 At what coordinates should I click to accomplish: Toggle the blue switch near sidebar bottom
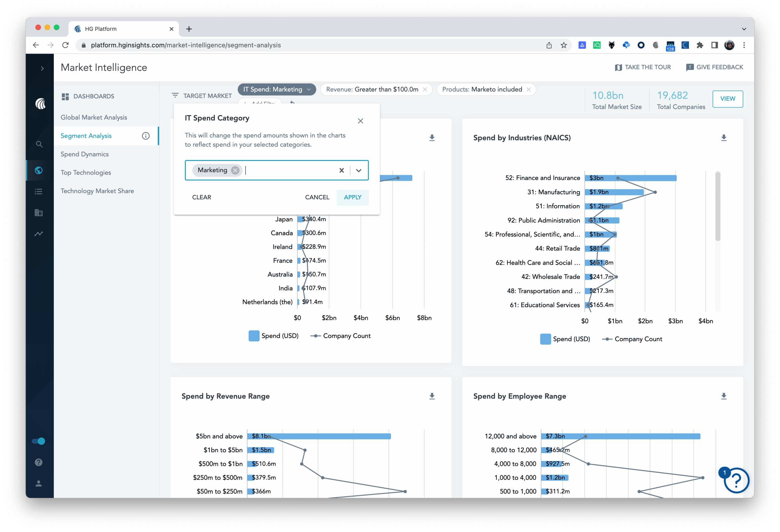point(38,441)
